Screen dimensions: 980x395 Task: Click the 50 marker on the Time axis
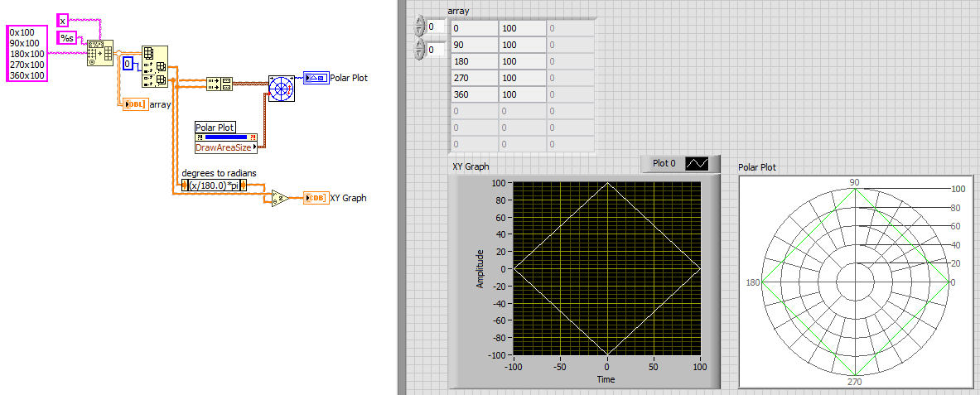click(x=654, y=366)
